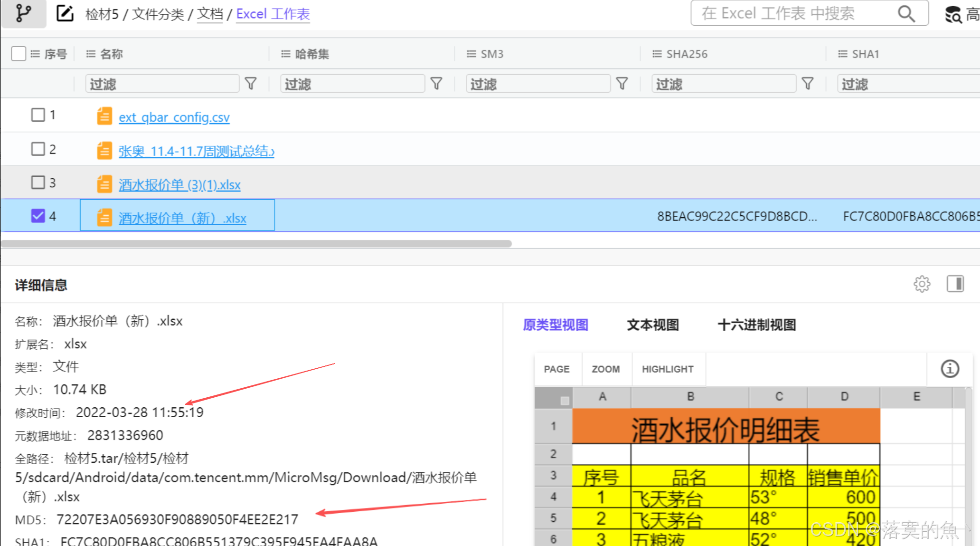Screen dimensions: 980x546
Task: Click the horizontal scrollbar under the table
Action: pos(256,244)
